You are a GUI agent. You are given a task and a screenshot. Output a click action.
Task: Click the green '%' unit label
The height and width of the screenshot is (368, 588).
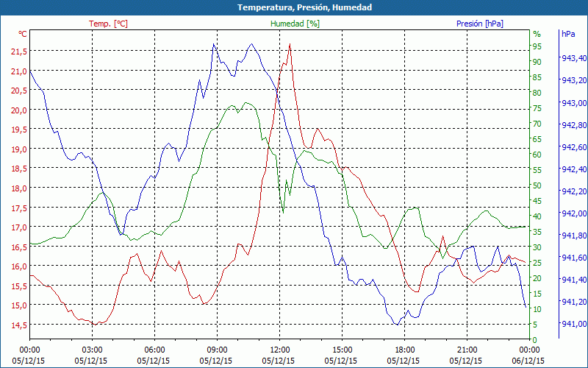tap(537, 34)
